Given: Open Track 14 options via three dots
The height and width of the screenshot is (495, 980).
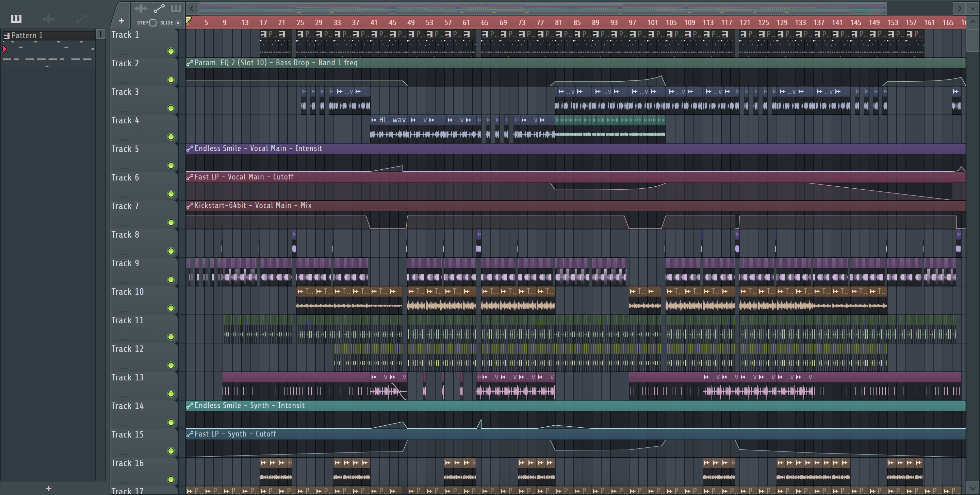Looking at the screenshot, I should point(123,425).
